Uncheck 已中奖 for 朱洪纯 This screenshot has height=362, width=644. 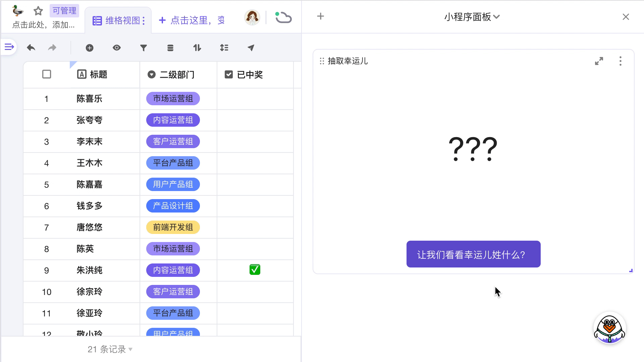[x=255, y=270]
